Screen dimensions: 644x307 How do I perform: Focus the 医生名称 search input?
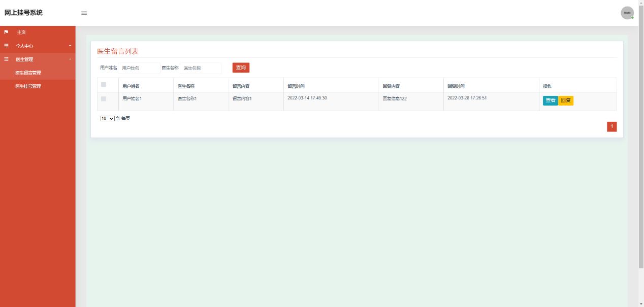point(201,68)
